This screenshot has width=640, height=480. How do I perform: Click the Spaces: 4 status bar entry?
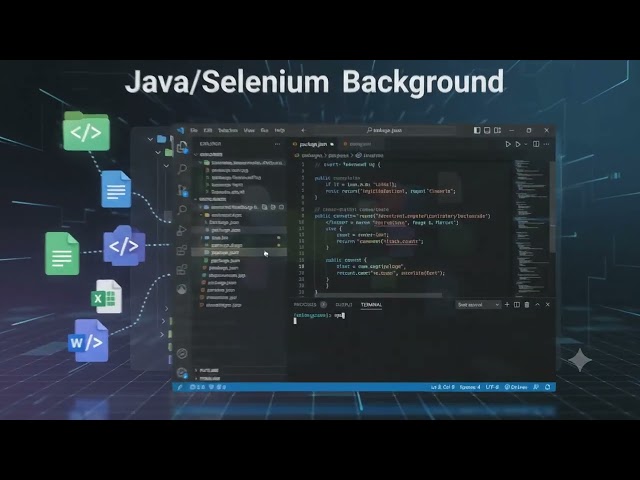point(470,387)
